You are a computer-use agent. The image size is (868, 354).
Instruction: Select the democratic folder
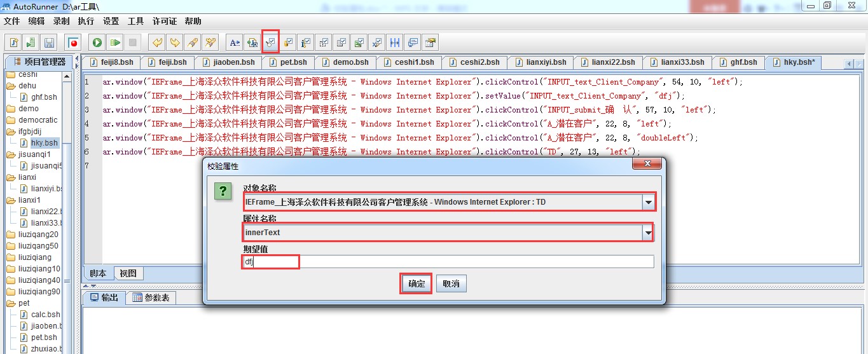[32, 120]
